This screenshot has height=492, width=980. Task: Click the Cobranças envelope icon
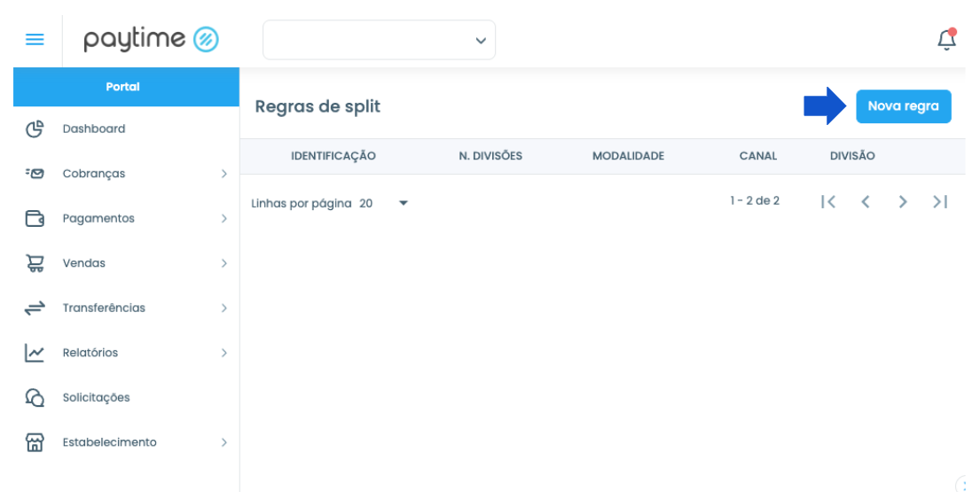[x=35, y=174]
